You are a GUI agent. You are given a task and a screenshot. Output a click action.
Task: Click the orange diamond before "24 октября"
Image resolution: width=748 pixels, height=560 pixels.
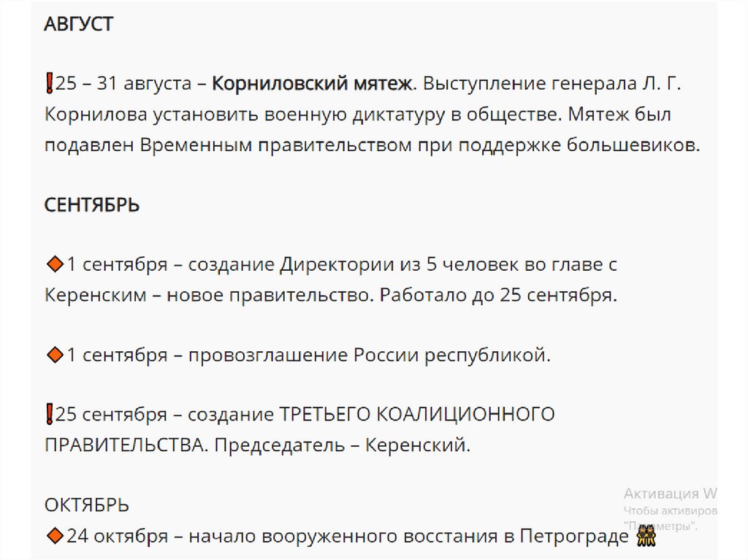[x=55, y=537]
